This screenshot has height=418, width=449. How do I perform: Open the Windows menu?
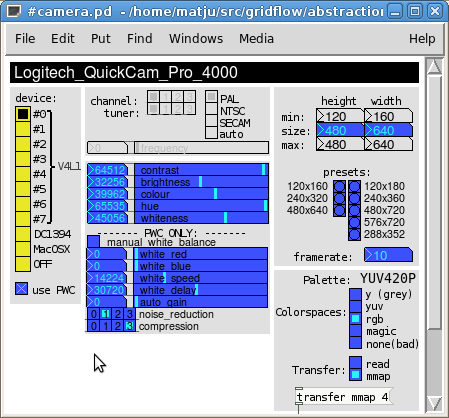click(196, 39)
